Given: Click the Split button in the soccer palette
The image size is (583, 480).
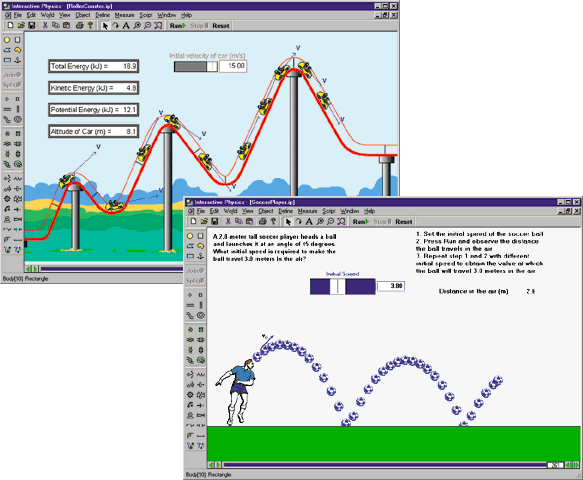Looking at the screenshot, I should (x=195, y=281).
